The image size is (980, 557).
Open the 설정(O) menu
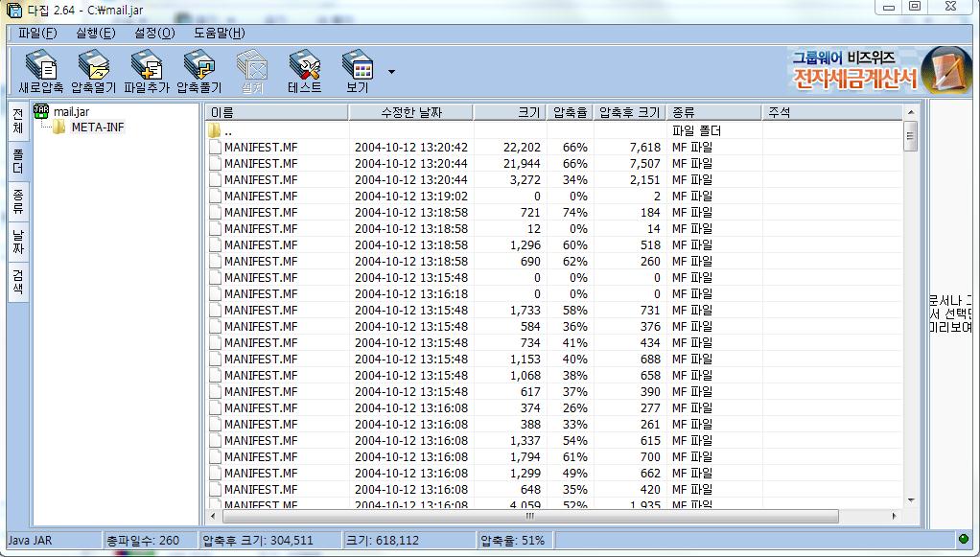(154, 33)
